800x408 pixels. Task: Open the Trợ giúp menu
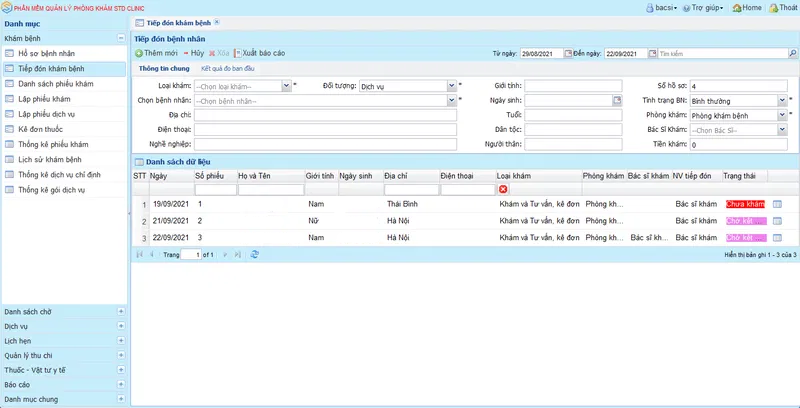[x=703, y=7]
